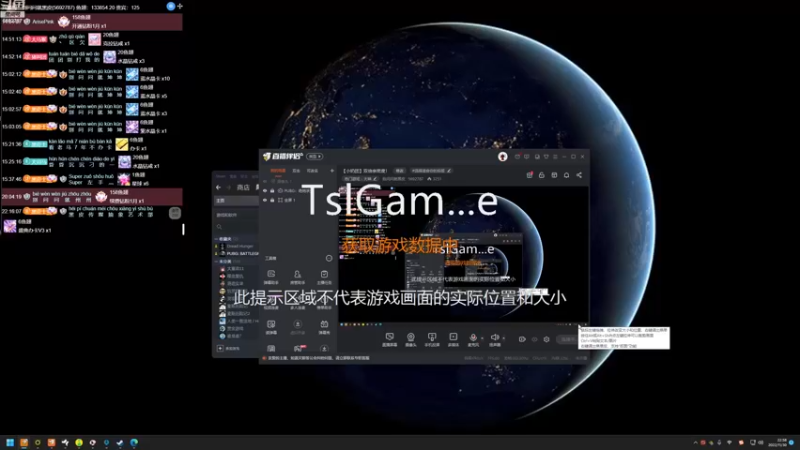This screenshot has height=450, width=800.
Task: Click the search magnifier in Steam library
Action: (219, 227)
